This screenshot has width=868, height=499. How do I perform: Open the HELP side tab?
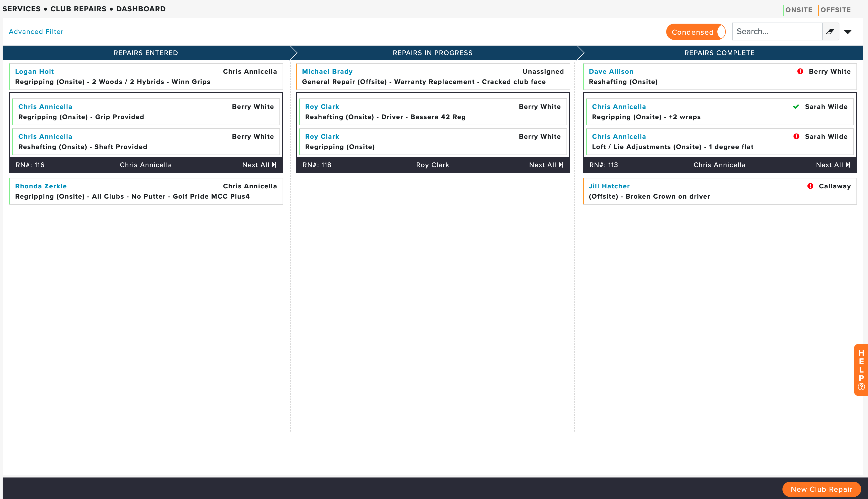(861, 370)
